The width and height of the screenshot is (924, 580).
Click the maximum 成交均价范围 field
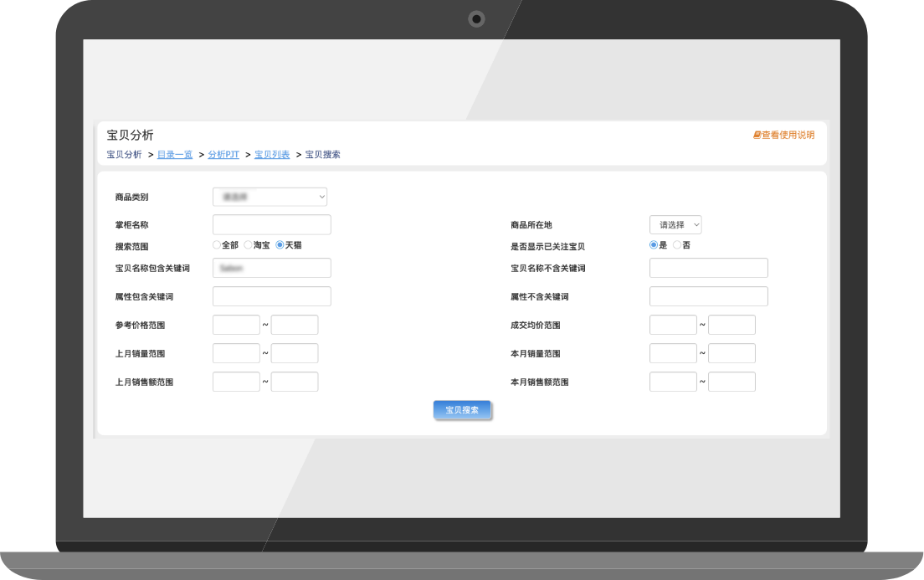[731, 325]
